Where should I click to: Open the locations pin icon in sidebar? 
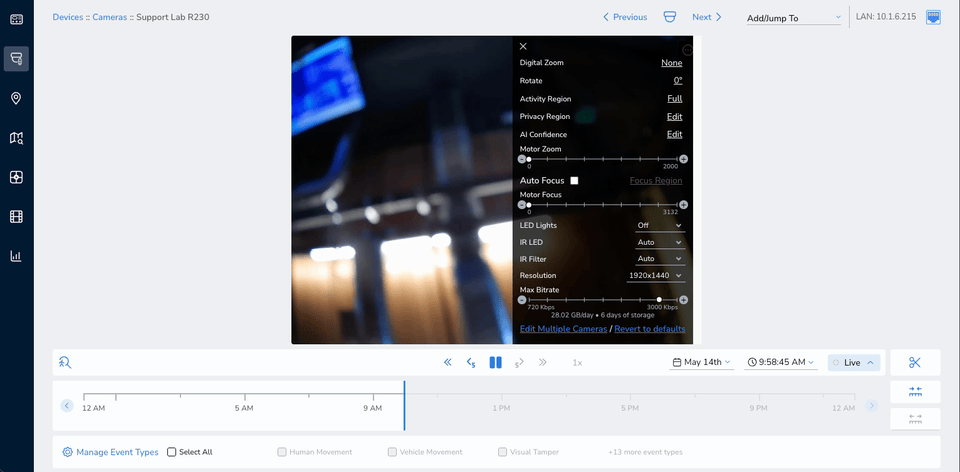pyautogui.click(x=17, y=99)
